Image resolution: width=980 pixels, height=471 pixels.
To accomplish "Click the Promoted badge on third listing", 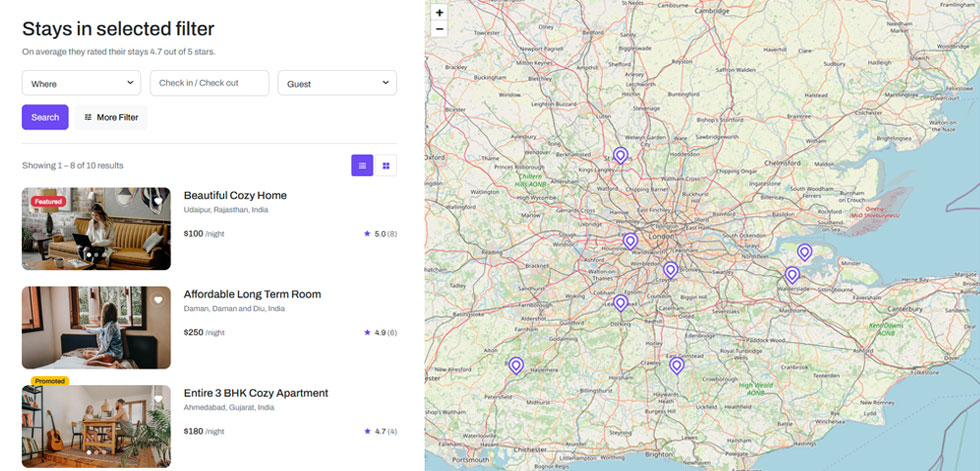I will pyautogui.click(x=49, y=381).
